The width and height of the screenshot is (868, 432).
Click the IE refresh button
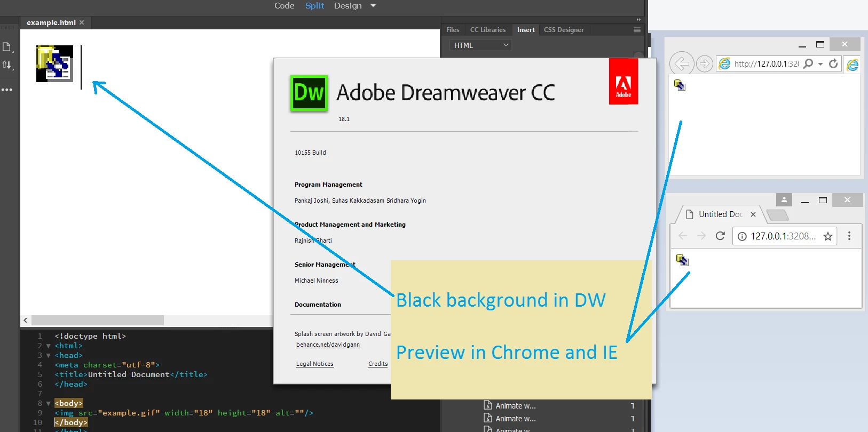[x=833, y=63]
